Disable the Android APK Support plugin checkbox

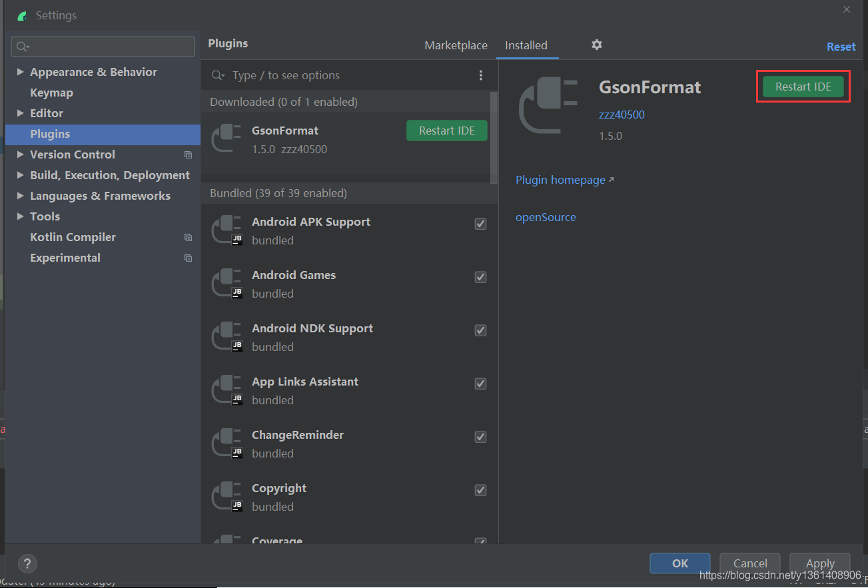[x=480, y=224]
